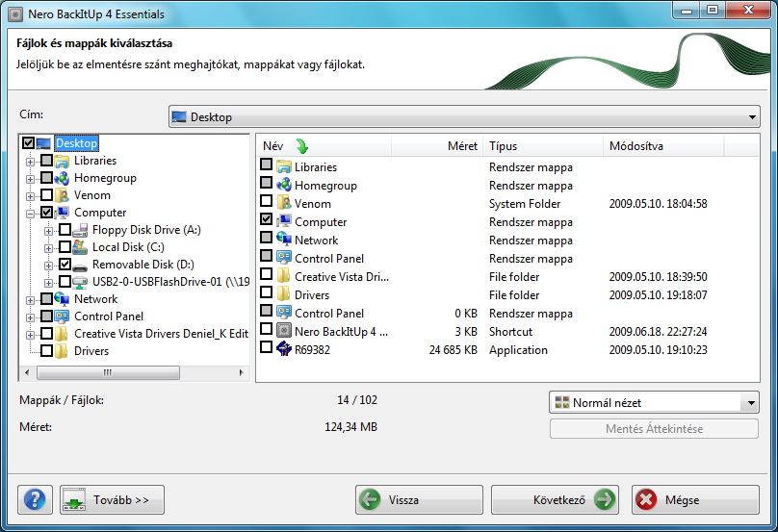Uncheck the Removable Disk (D:) checkbox
The width and height of the screenshot is (778, 532).
[x=65, y=265]
